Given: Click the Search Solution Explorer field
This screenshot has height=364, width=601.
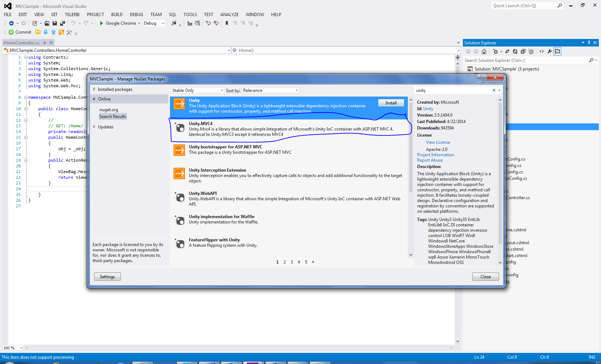Looking at the screenshot, I should [525, 60].
